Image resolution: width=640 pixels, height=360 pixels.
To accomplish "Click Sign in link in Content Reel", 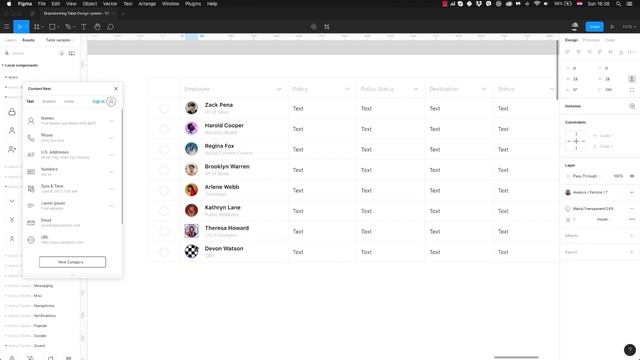I will (98, 101).
